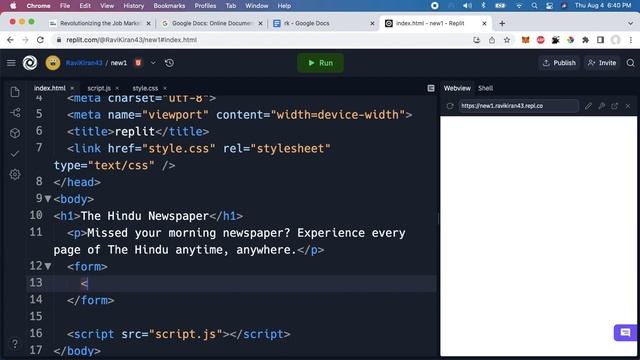Click the Publish button

click(559, 63)
